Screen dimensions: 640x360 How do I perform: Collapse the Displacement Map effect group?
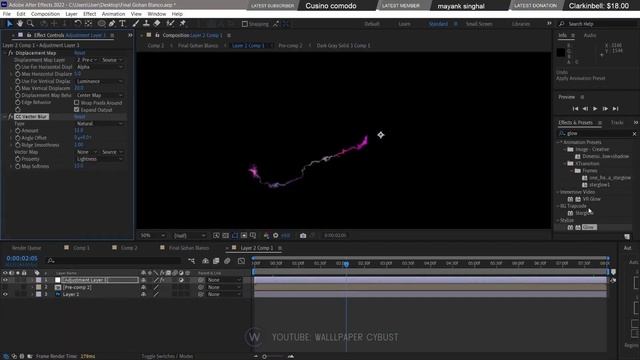pos(5,53)
